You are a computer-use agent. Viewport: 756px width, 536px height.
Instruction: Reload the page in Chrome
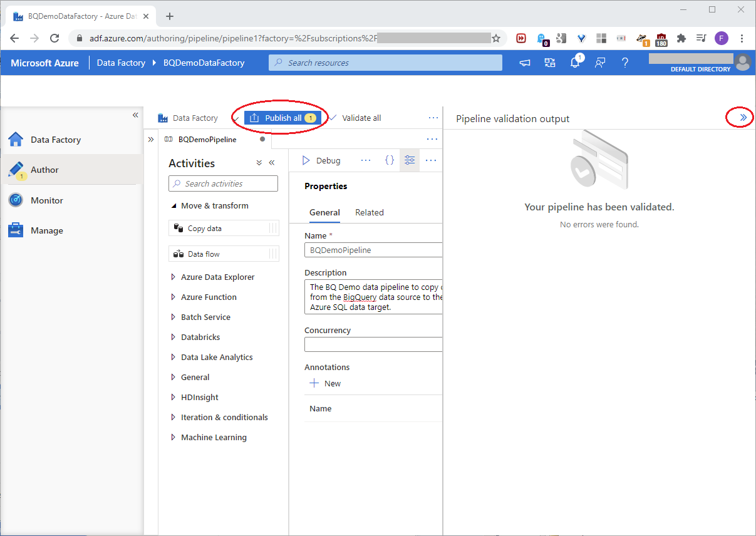[x=54, y=38]
